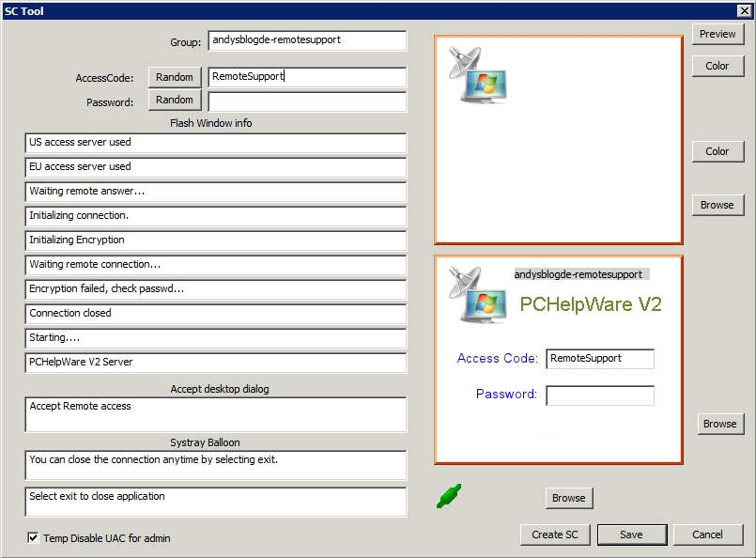Save the current settings
756x558 pixels.
click(x=632, y=535)
